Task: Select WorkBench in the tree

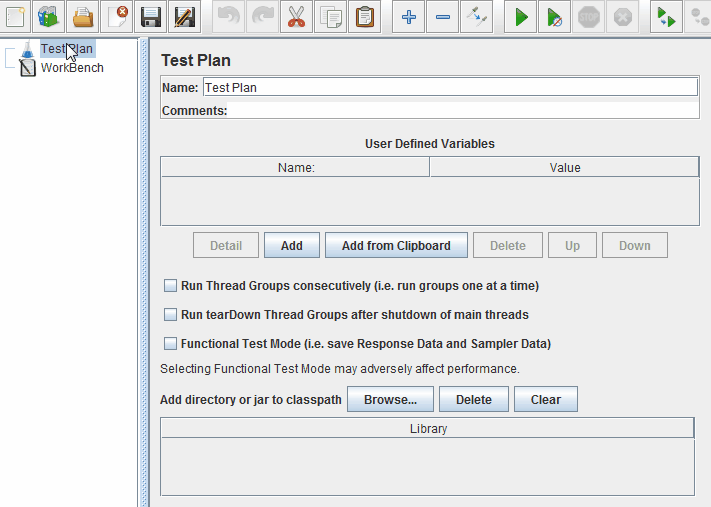Action: pos(71,68)
